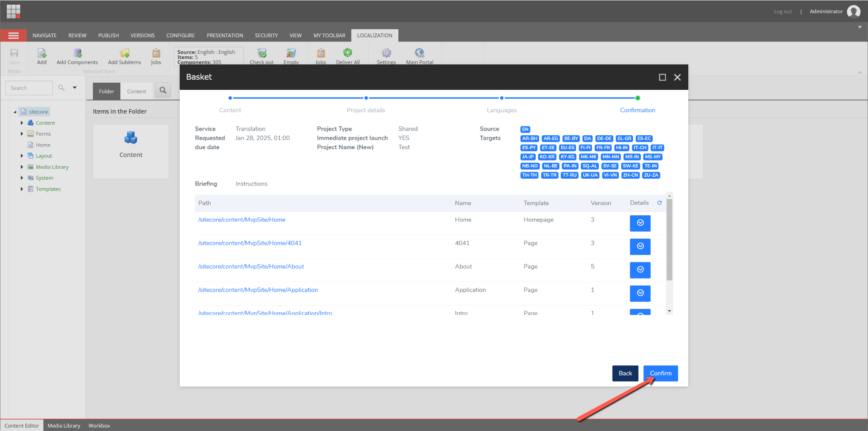Image resolution: width=868 pixels, height=431 pixels.
Task: Open the /sitecore/content/MvpSite/Home path link
Action: tap(242, 220)
